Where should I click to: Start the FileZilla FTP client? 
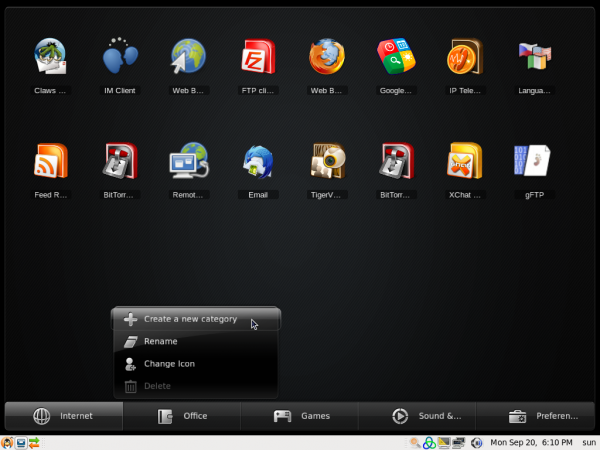[x=258, y=56]
